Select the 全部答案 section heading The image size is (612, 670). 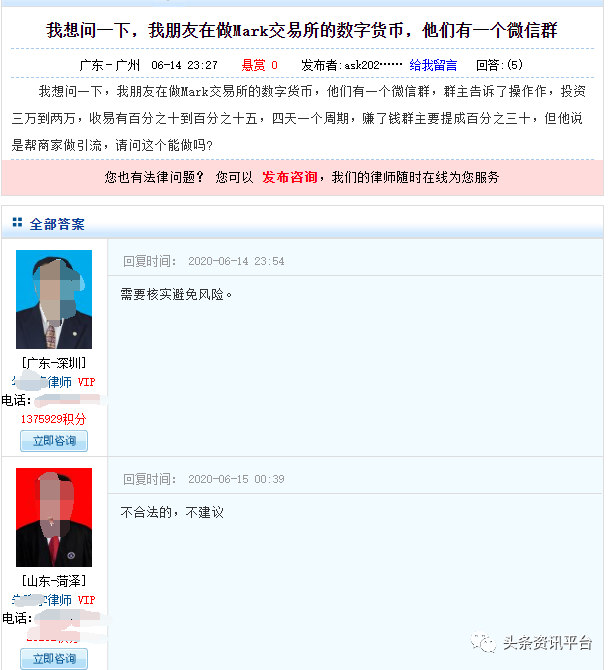pos(57,223)
